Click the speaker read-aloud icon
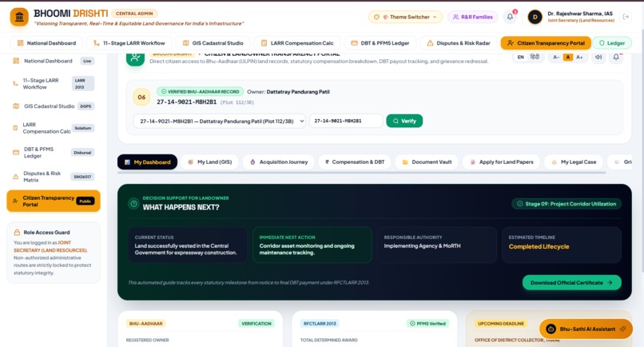The width and height of the screenshot is (644, 347). tap(598, 57)
